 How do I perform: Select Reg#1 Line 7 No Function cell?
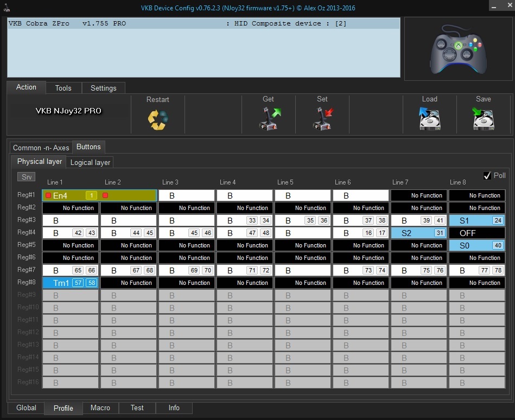[x=419, y=195]
